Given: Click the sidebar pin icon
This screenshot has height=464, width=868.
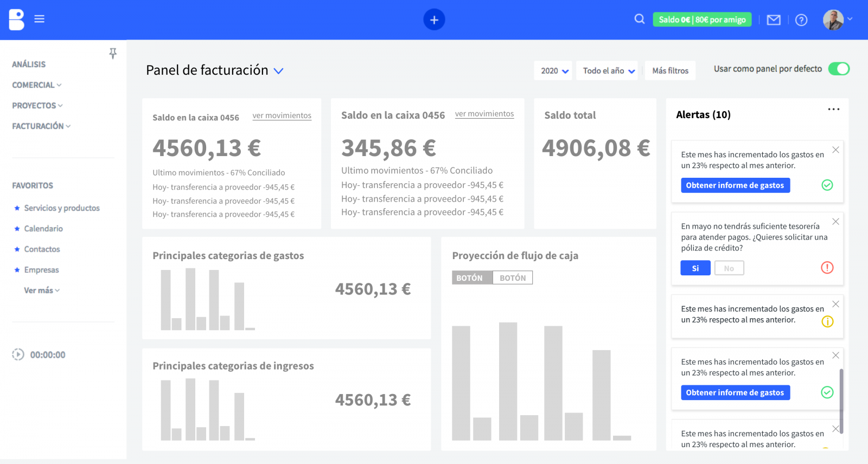Looking at the screenshot, I should click(113, 53).
